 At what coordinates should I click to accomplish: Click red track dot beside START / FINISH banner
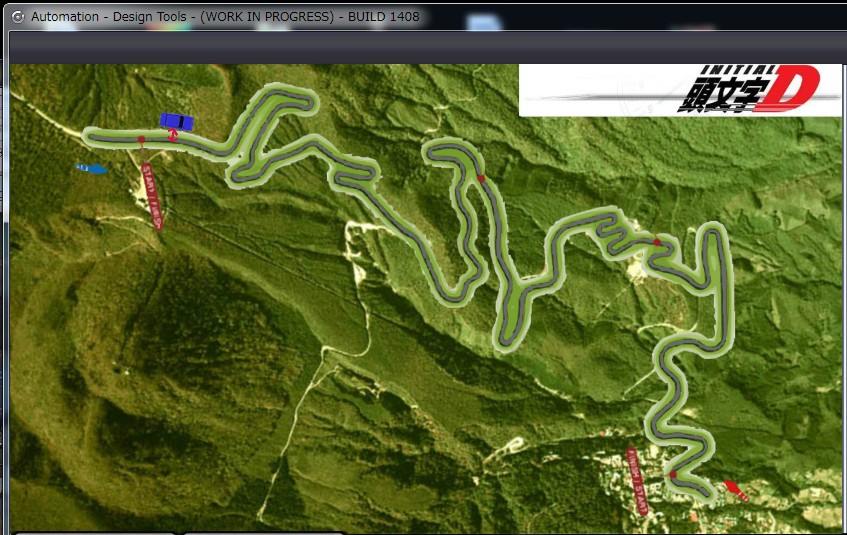142,139
